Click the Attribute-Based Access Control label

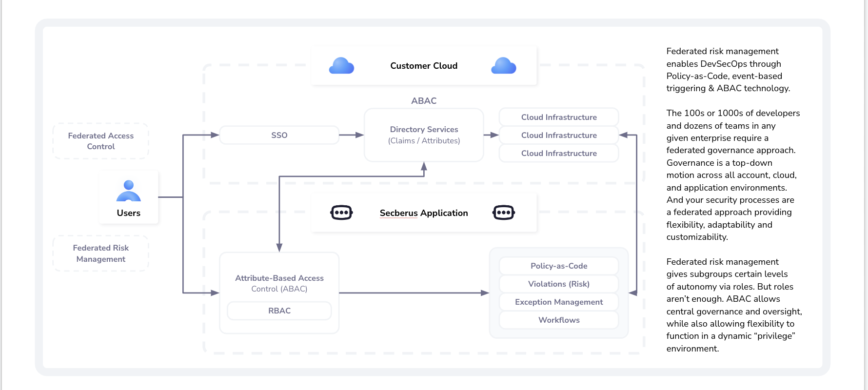pyautogui.click(x=279, y=283)
